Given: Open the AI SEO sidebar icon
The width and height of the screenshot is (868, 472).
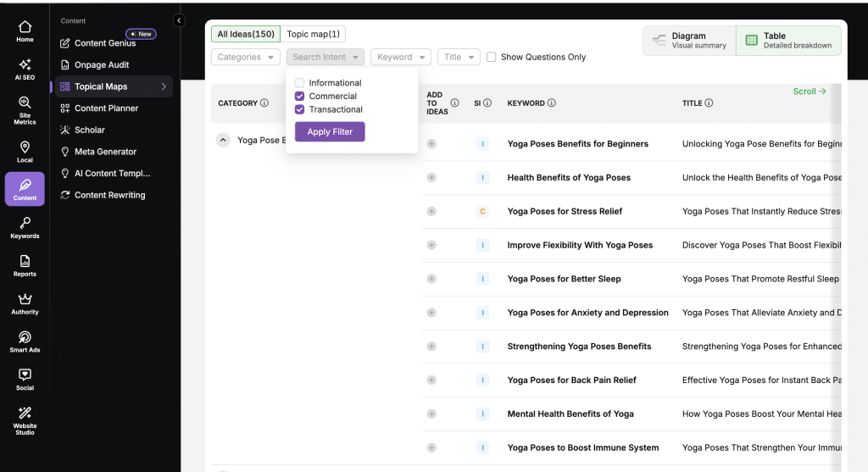Looking at the screenshot, I should pyautogui.click(x=25, y=69).
